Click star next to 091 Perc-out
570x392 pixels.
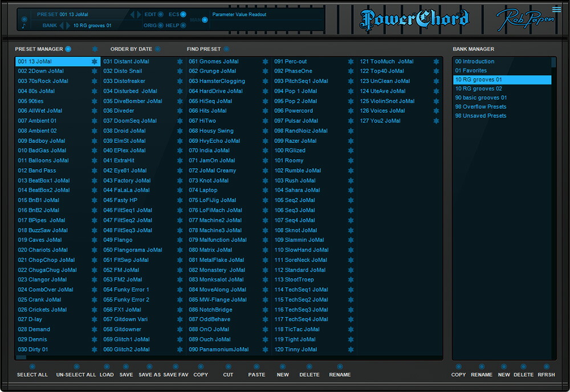pos(351,62)
